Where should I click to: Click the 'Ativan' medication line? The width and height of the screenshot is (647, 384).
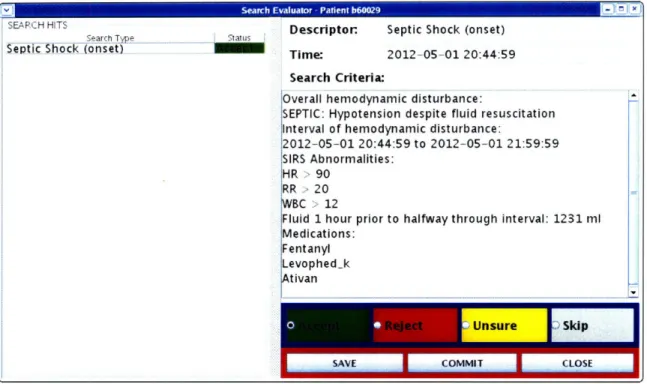point(300,278)
